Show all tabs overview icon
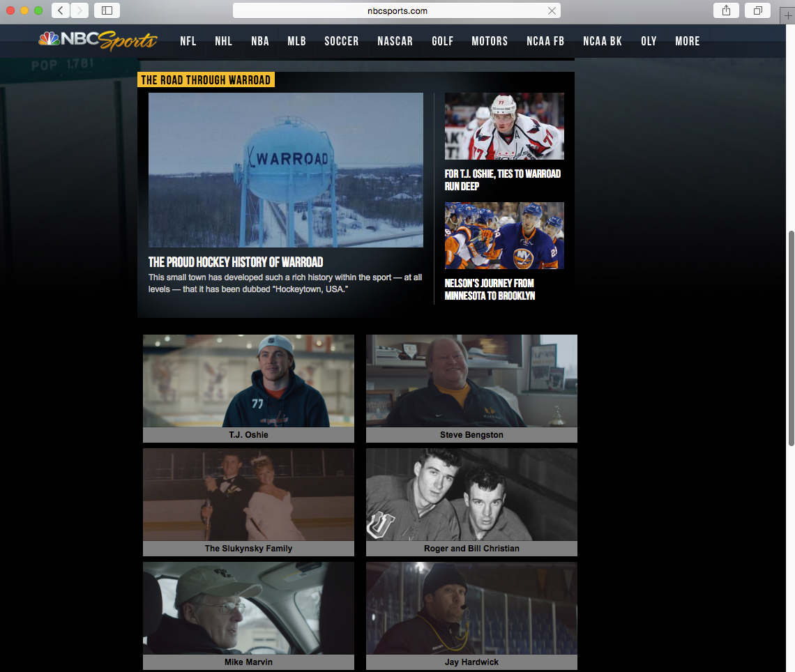 757,10
